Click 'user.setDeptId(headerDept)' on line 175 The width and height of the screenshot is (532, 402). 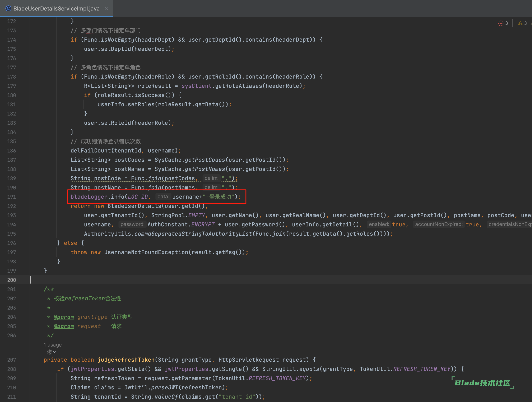pos(128,49)
